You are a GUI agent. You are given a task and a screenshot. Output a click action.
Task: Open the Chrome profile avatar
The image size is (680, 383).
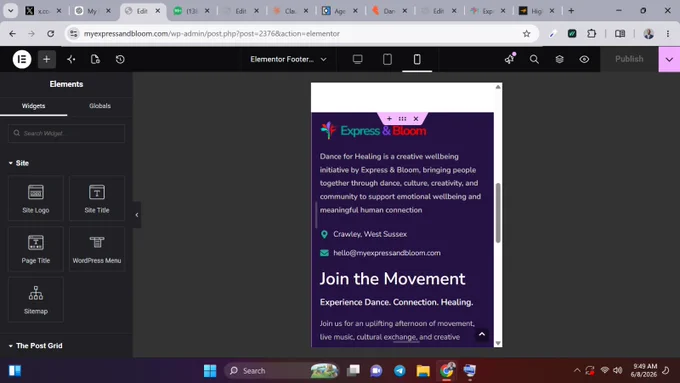click(648, 33)
